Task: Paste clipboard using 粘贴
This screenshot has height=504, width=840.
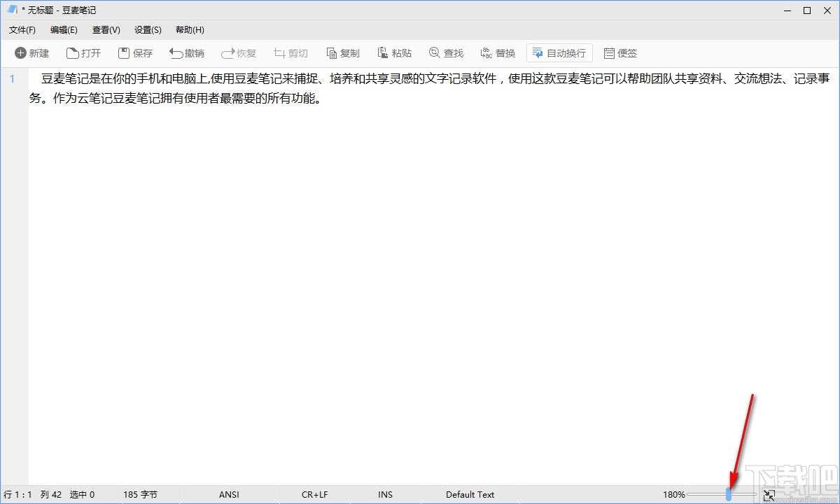Action: [x=394, y=53]
